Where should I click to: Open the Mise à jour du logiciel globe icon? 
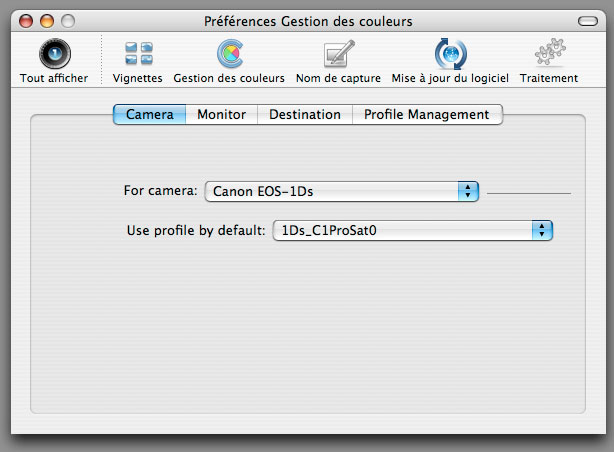coord(450,54)
